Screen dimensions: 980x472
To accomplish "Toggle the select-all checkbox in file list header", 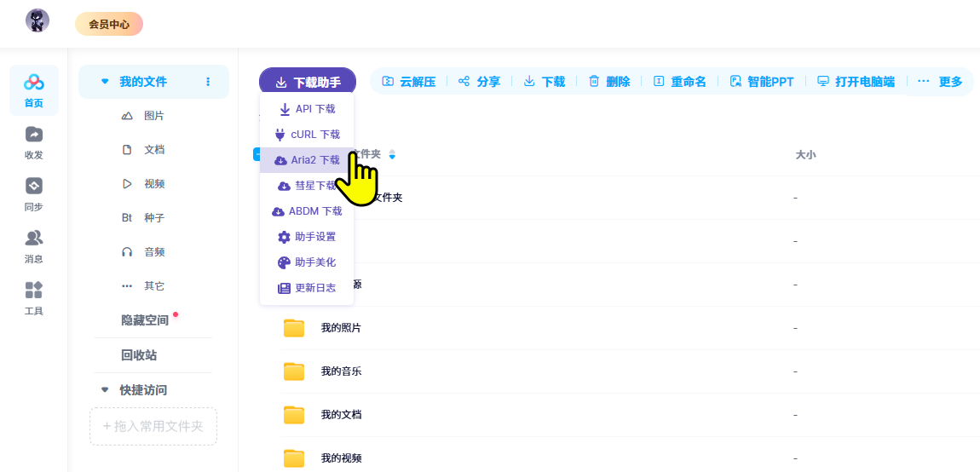I will tap(256, 154).
